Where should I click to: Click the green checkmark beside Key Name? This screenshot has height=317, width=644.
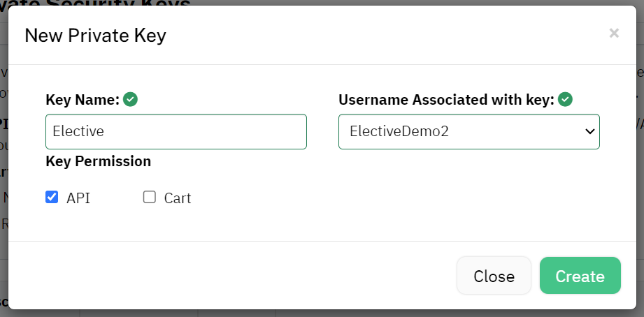pyautogui.click(x=130, y=99)
